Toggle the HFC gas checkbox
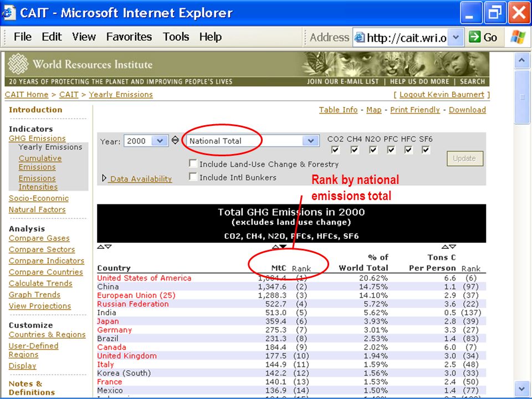Screen dimensions: 532x399 pos(408,150)
